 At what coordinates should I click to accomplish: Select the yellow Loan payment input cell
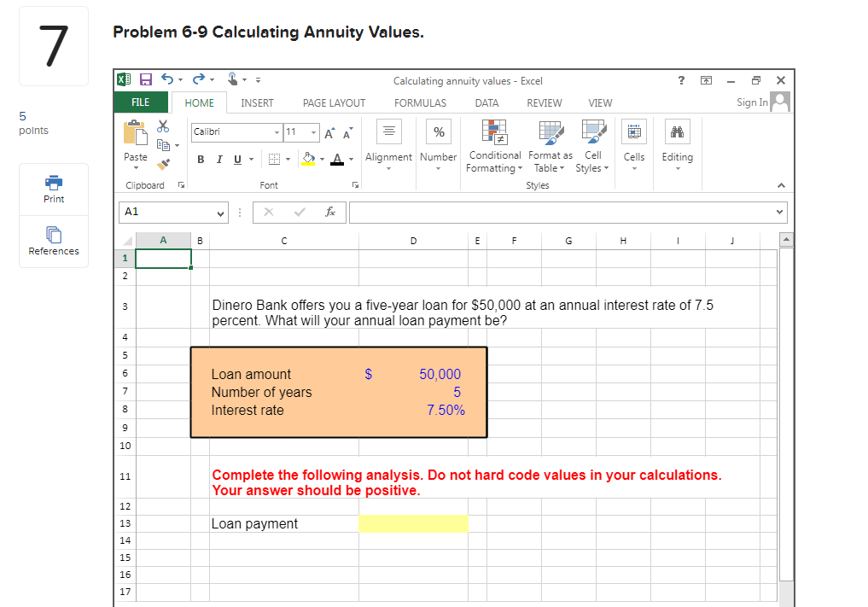(x=413, y=523)
